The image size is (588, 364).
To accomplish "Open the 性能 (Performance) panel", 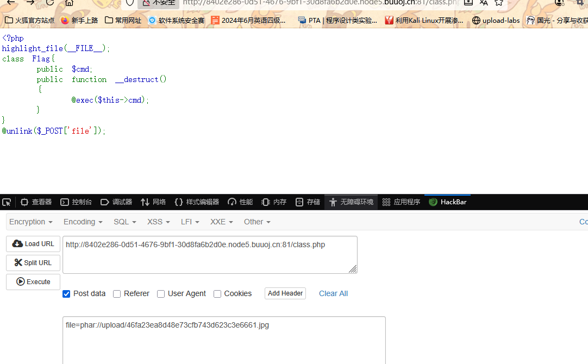I will [x=240, y=202].
